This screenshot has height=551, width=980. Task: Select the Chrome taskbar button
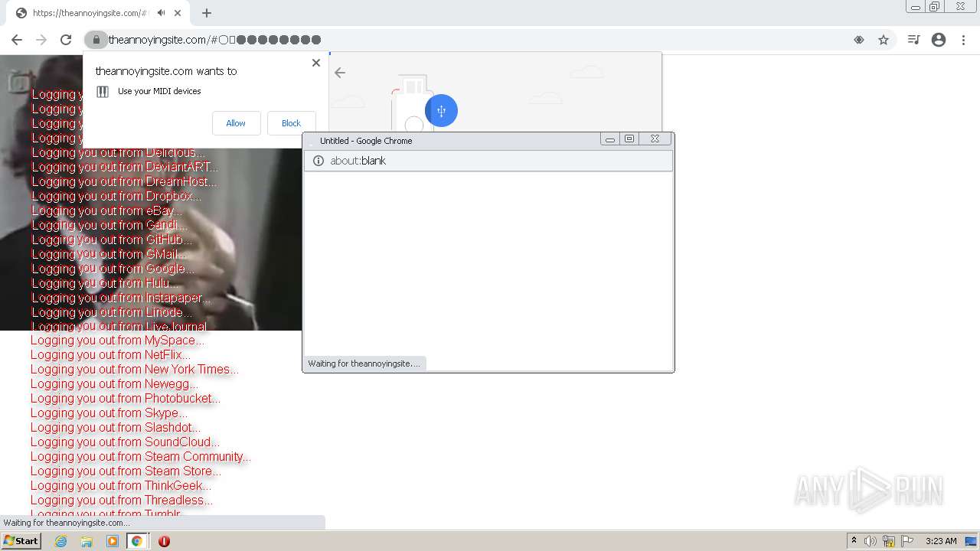tap(137, 541)
